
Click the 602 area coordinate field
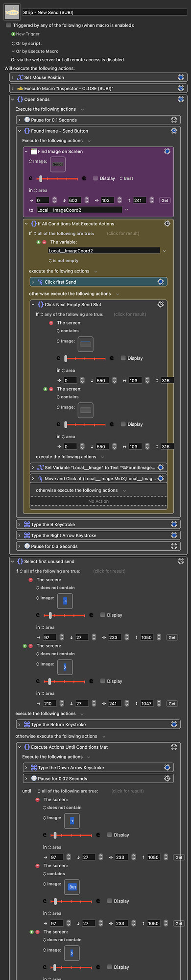point(74,200)
